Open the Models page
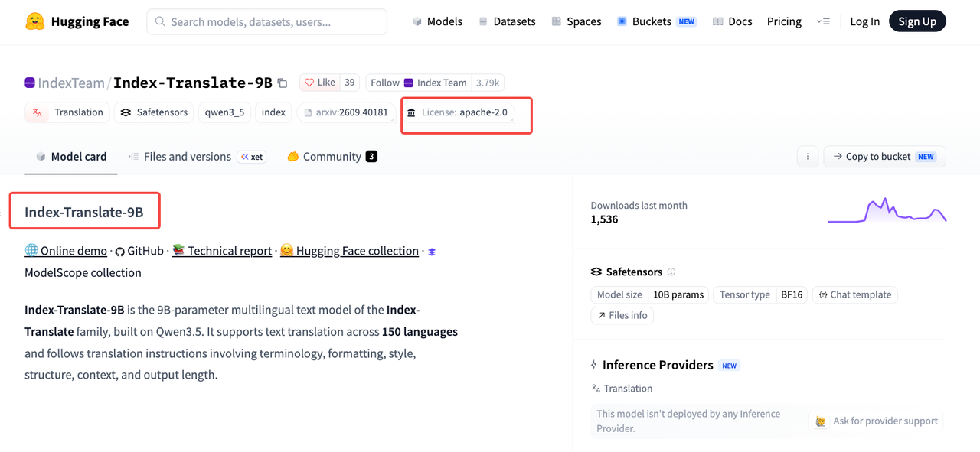This screenshot has width=980, height=452. coord(437,21)
